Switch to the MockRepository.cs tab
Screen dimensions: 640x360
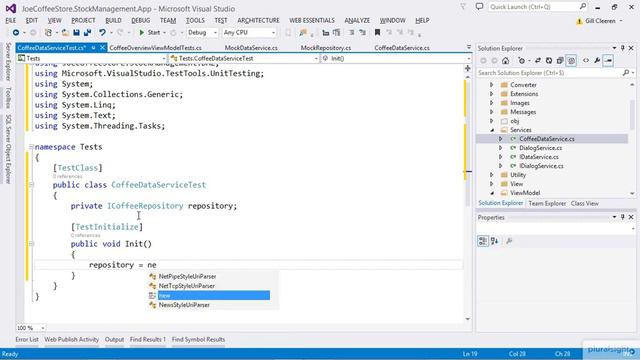(326, 48)
